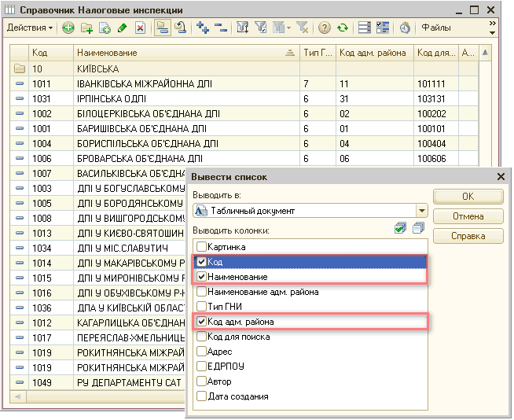Open the Файлы toolbar menu
This screenshot has height=420, width=514.
pyautogui.click(x=436, y=28)
